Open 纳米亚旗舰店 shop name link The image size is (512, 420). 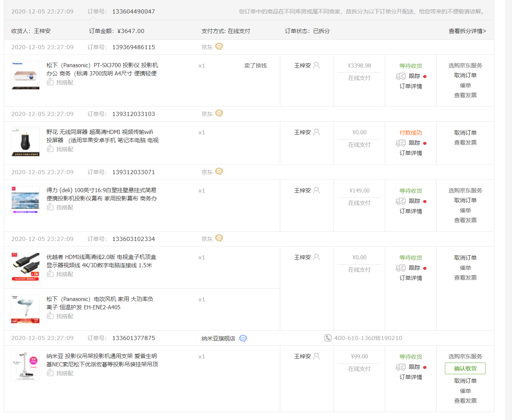coord(218,339)
